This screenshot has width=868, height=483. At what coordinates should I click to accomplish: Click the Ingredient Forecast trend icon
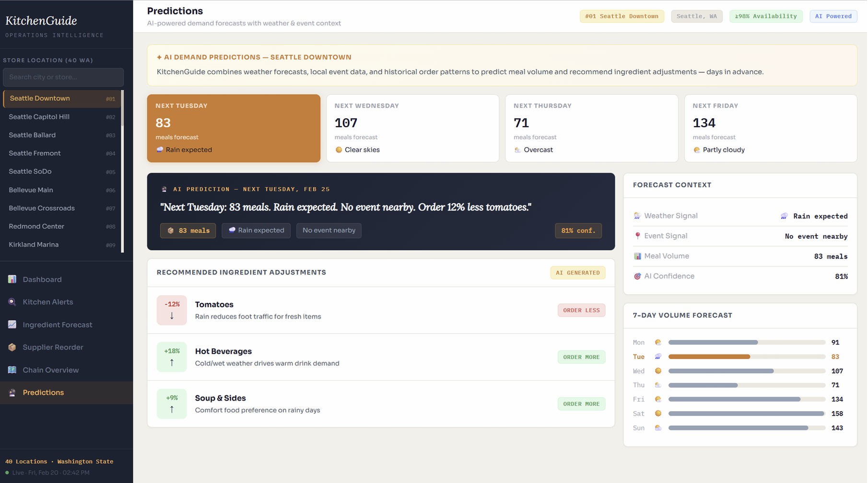[12, 324]
